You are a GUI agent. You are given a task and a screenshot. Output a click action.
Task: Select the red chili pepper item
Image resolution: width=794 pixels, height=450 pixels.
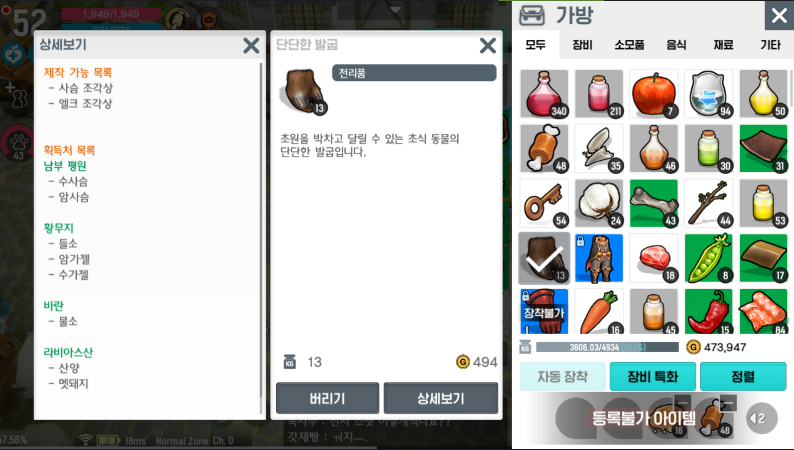708,311
